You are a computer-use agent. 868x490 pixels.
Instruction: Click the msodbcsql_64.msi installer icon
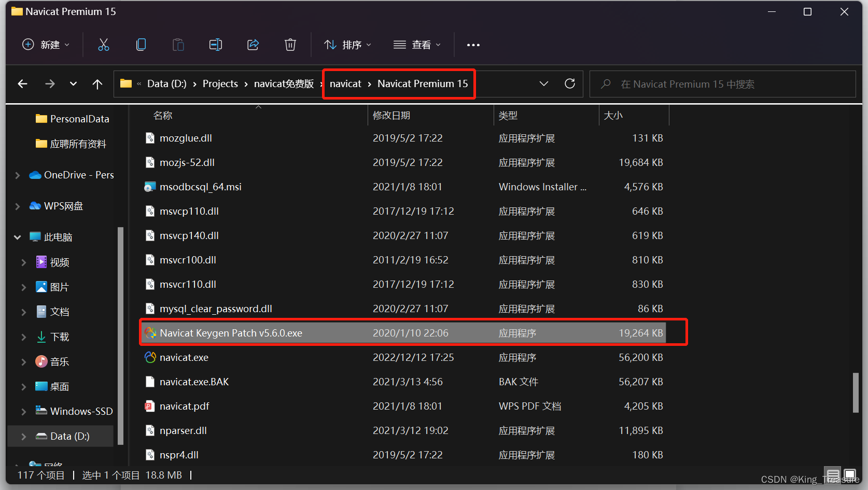pos(150,187)
